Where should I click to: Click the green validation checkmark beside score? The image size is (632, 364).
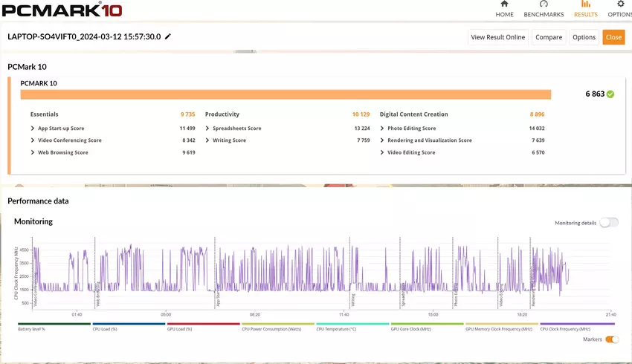(610, 94)
